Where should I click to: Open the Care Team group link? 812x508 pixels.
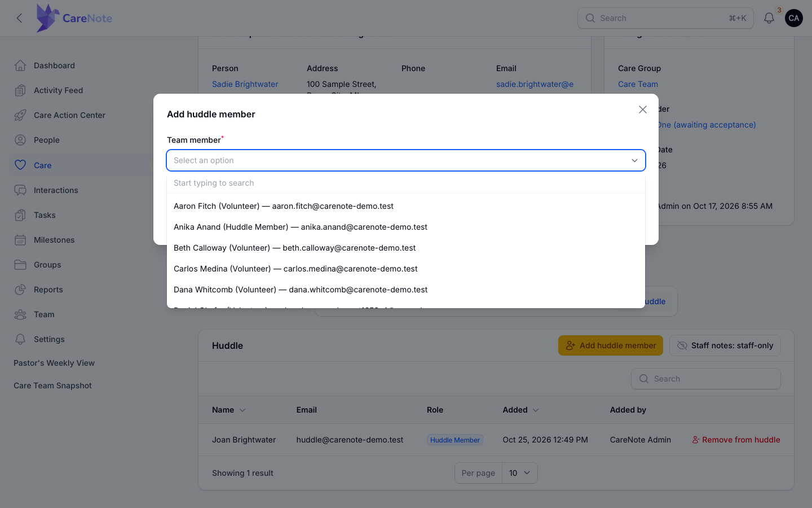(x=638, y=84)
